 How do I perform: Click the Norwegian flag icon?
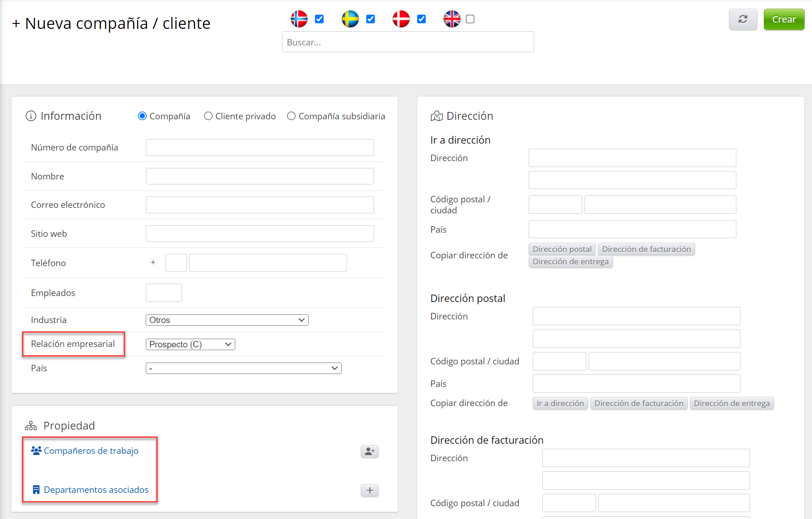point(299,19)
